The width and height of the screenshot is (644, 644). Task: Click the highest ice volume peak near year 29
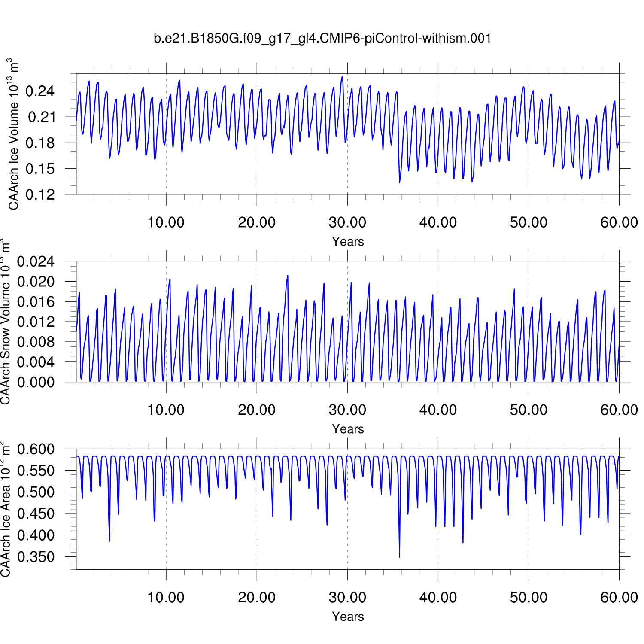[342, 77]
